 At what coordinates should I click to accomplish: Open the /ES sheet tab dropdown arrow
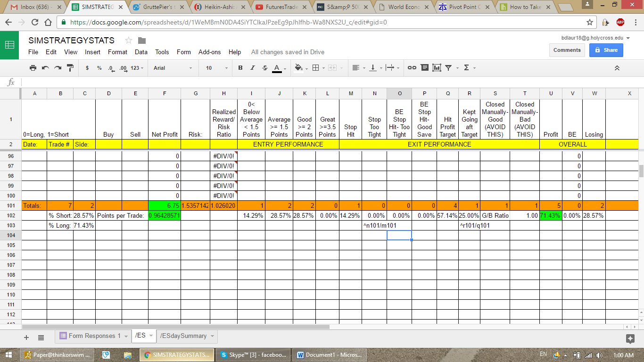pos(151,336)
